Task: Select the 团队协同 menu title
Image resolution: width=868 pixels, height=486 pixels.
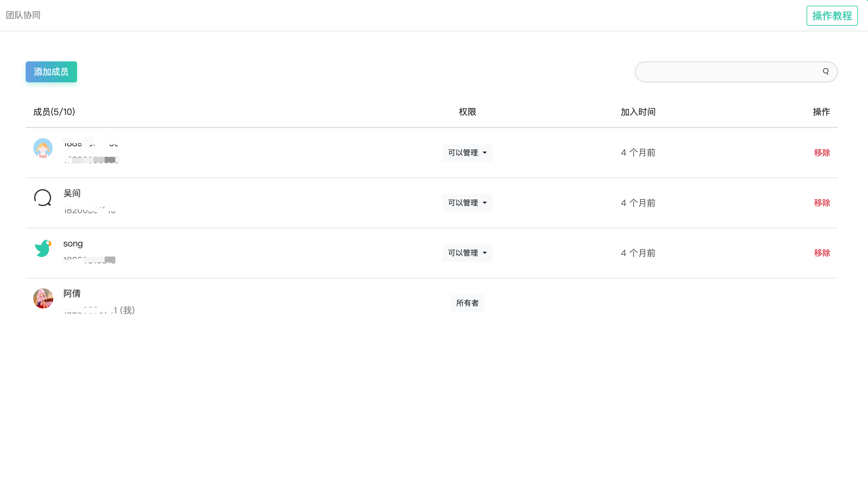Action: 23,15
